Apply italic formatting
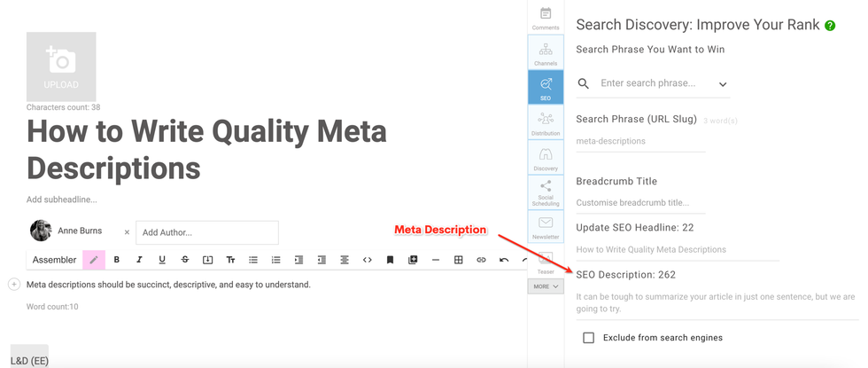The image size is (868, 368). pos(139,260)
